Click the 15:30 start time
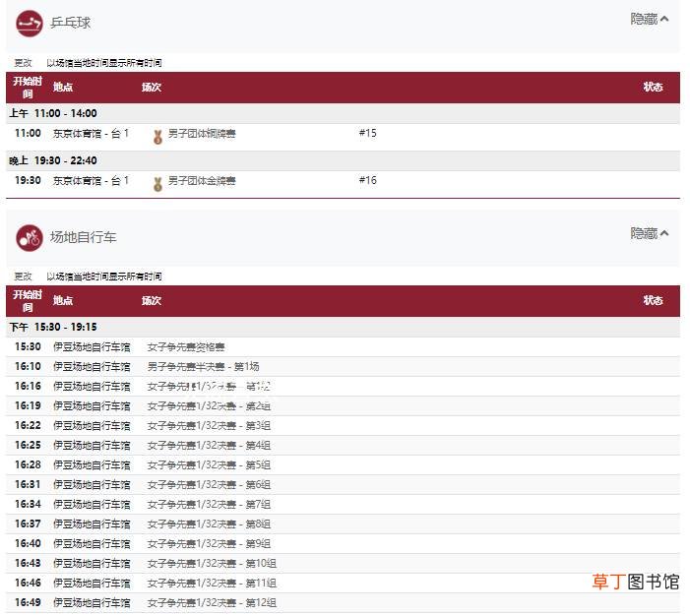 click(28, 346)
